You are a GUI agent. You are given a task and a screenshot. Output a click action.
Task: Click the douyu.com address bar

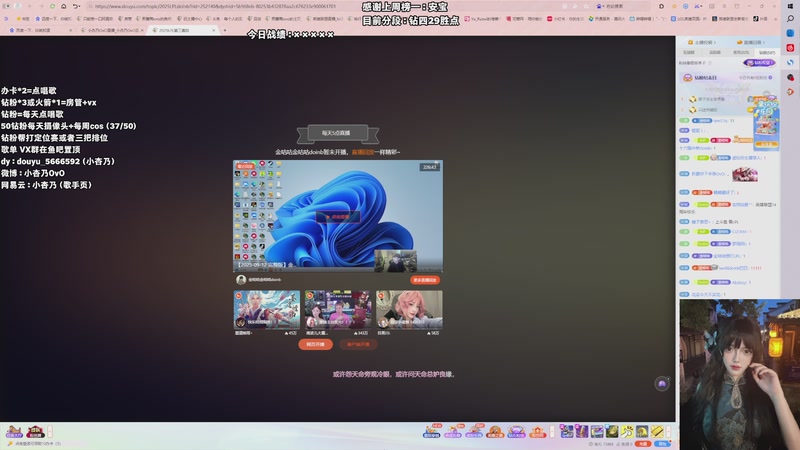point(321,6)
